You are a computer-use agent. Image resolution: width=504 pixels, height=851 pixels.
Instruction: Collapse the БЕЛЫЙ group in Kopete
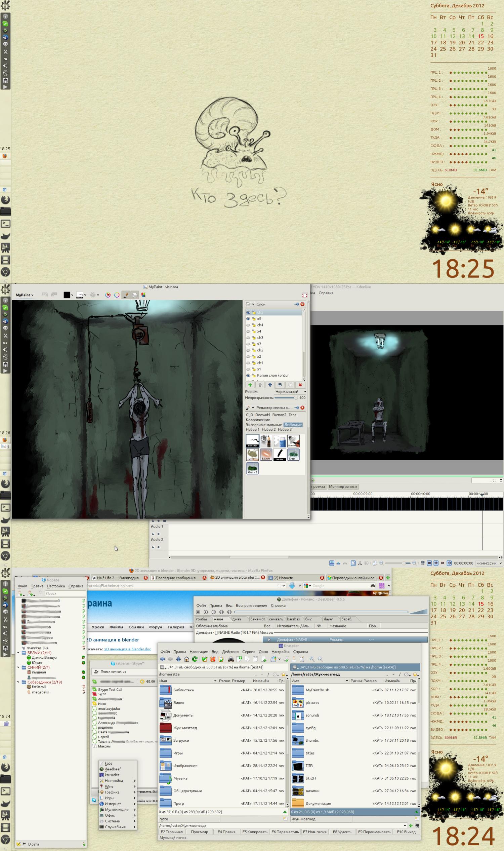(18, 653)
